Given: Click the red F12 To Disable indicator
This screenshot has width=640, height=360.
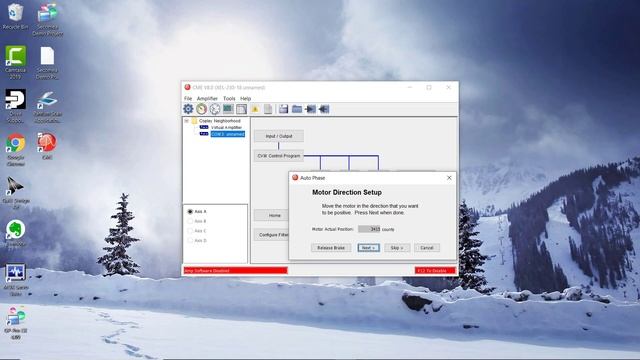Looking at the screenshot, I should click(x=435, y=270).
